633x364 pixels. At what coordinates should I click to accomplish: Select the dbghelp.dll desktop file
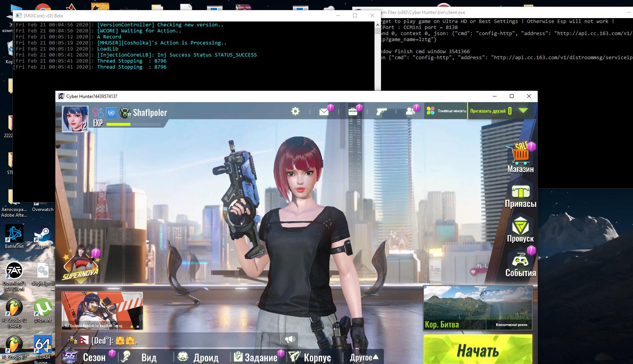[43, 274]
